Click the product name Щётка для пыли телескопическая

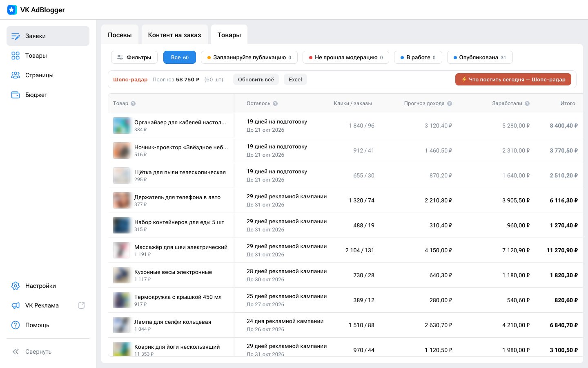pyautogui.click(x=180, y=172)
